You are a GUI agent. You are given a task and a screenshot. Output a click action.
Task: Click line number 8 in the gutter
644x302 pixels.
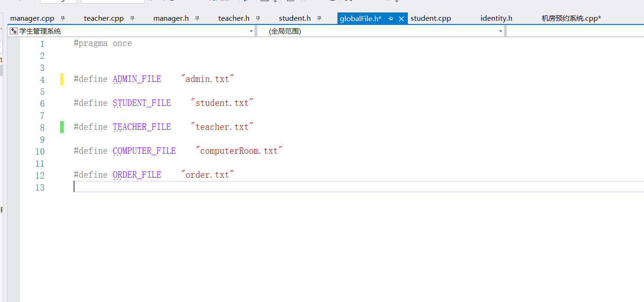point(42,128)
